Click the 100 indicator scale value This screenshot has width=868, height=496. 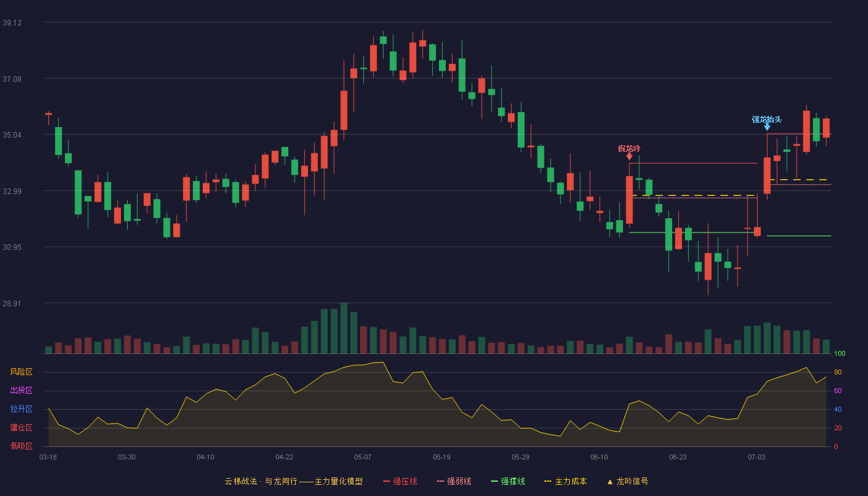839,353
